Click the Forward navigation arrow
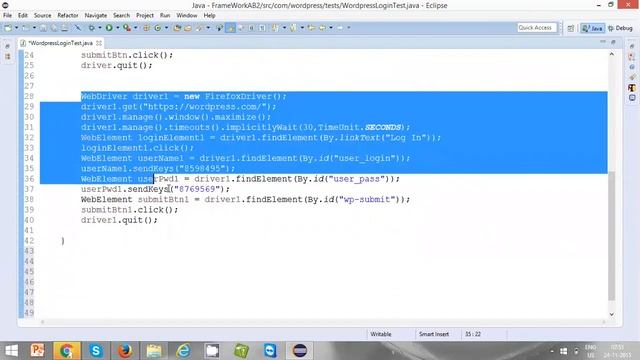This screenshot has height=360, width=640. [x=340, y=28]
